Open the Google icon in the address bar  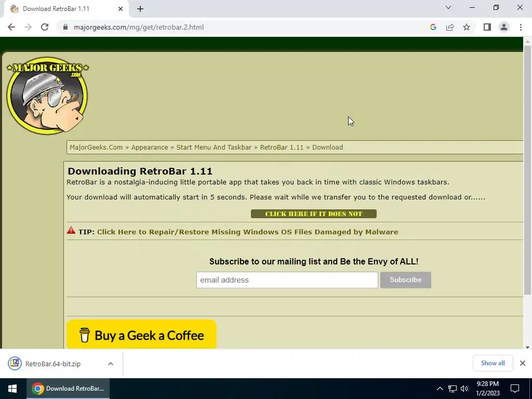tap(433, 27)
